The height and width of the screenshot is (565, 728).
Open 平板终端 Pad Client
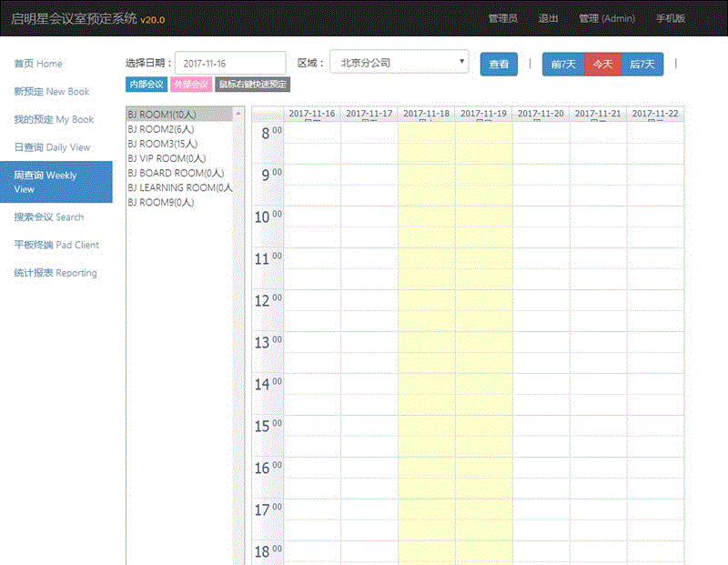[x=56, y=245]
